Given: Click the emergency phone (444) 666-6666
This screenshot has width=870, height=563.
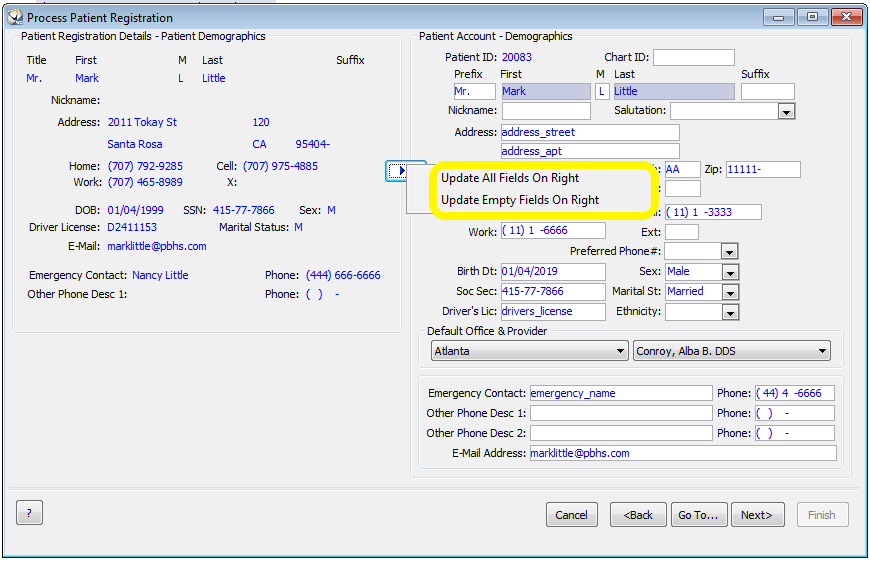Looking at the screenshot, I should pos(343,275).
